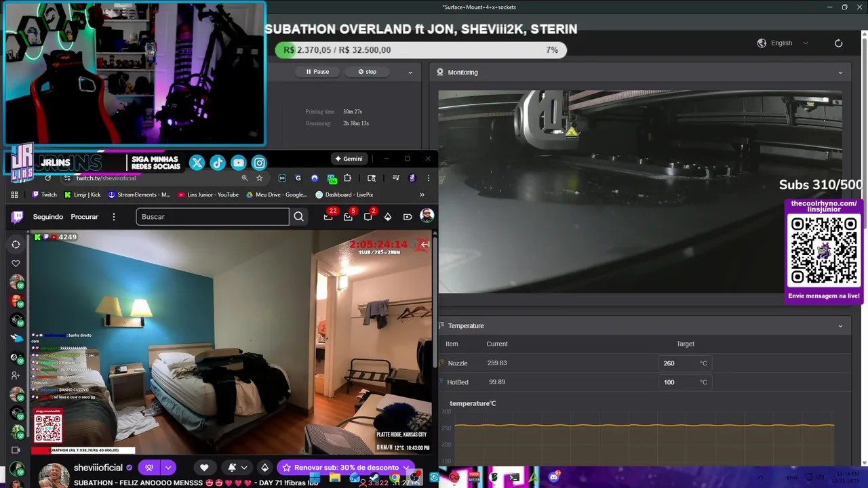Click the Monitoring camera icon
Viewport: 868px width, 488px height.
[x=440, y=72]
